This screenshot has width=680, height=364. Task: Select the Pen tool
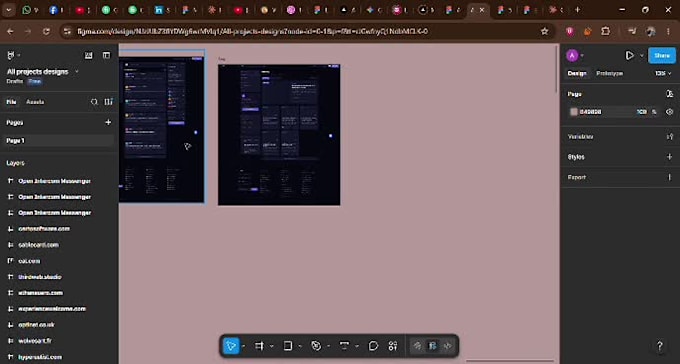316,346
